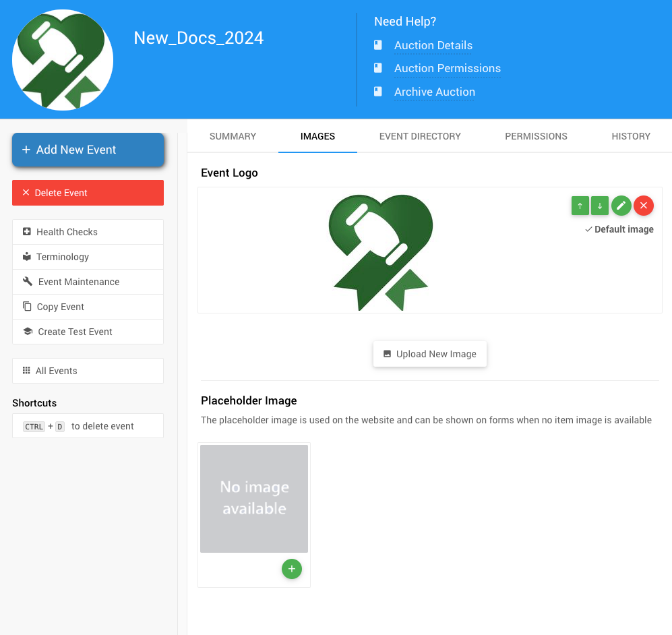672x635 pixels.
Task: Click the auction logo avatar in header
Action: [63, 60]
